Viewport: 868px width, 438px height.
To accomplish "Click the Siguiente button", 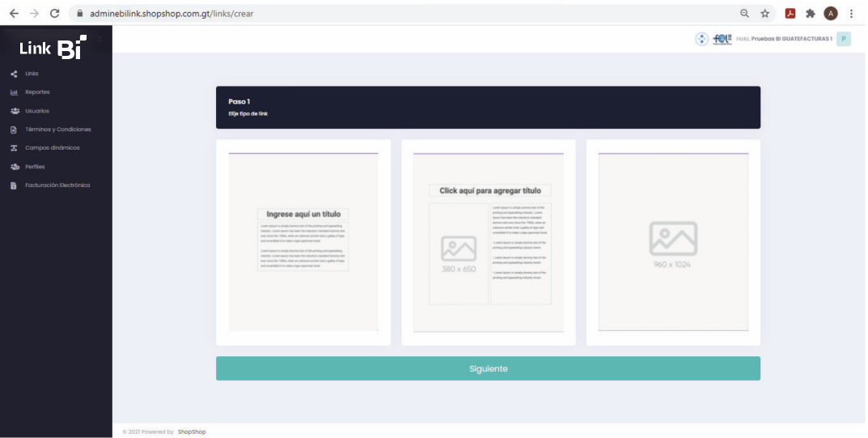I will tap(489, 368).
